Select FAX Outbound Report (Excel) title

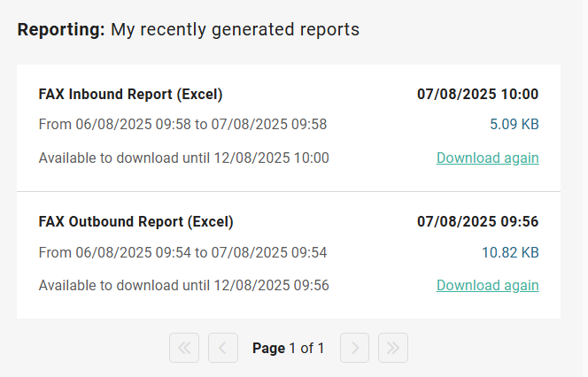(135, 221)
